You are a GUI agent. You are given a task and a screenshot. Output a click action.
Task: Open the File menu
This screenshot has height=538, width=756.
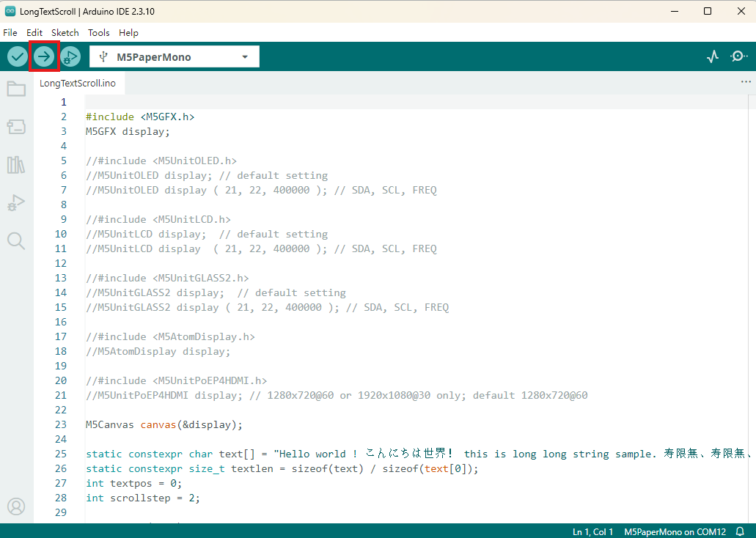pos(10,33)
